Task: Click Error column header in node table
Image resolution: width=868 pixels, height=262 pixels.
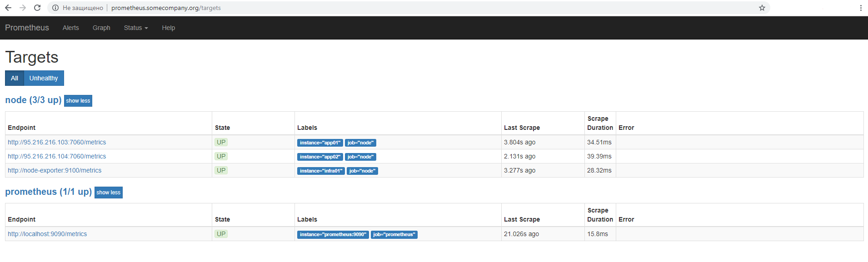Action: coord(626,128)
